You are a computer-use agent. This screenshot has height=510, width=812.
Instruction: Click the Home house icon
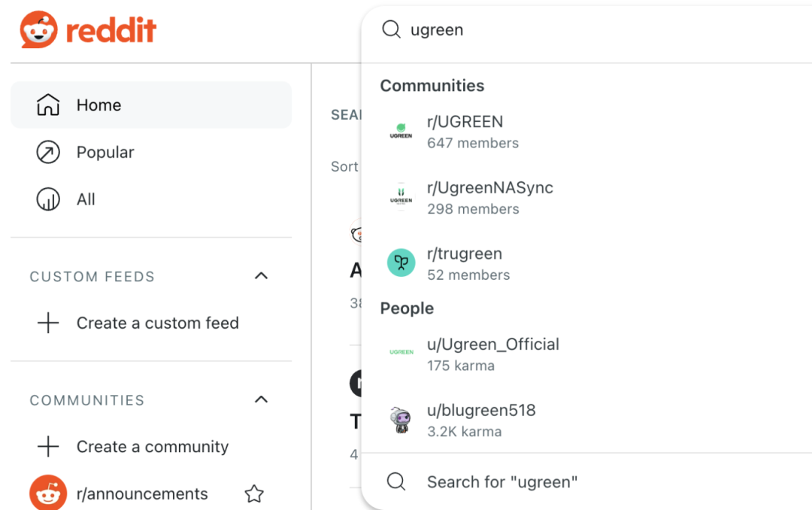tap(48, 105)
